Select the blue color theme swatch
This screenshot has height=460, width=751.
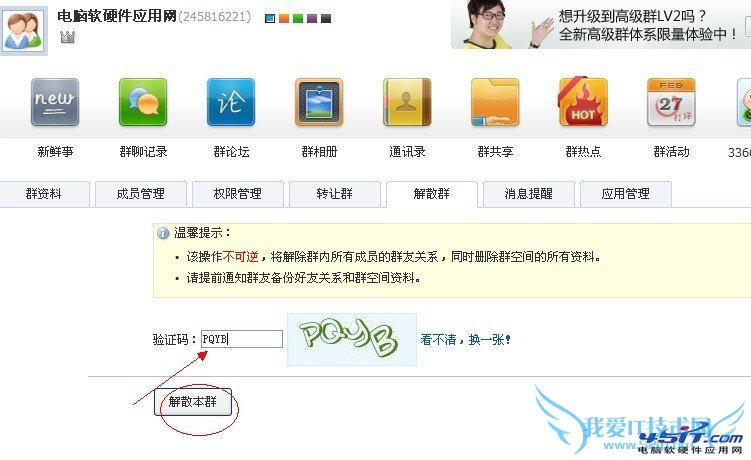click(270, 19)
